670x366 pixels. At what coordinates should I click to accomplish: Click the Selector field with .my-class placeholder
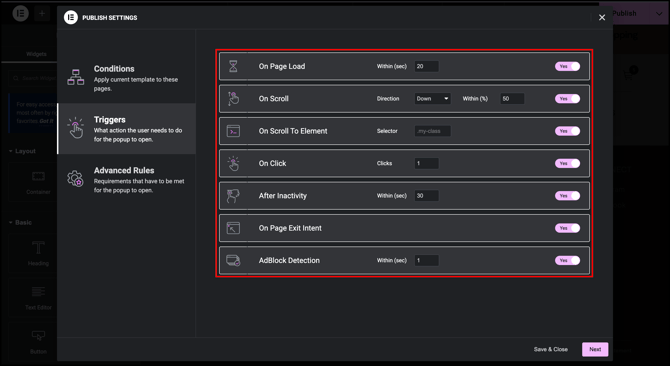tap(432, 131)
